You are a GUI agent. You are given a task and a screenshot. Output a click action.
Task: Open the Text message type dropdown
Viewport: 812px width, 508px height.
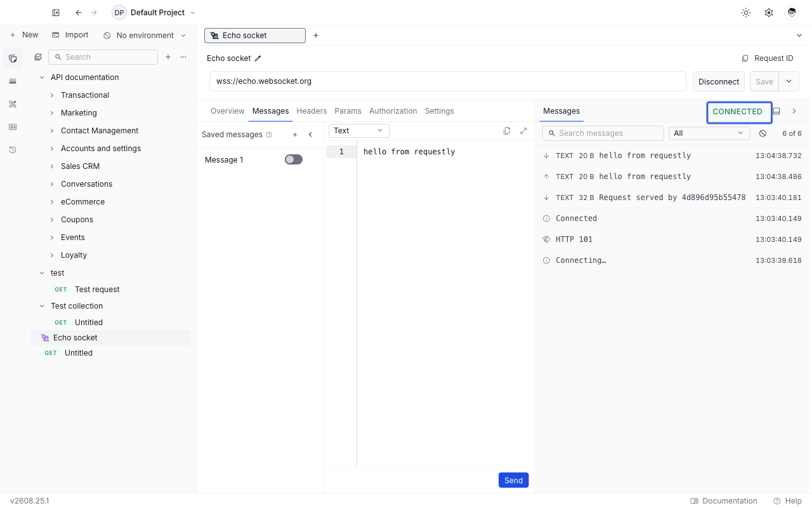tap(359, 131)
